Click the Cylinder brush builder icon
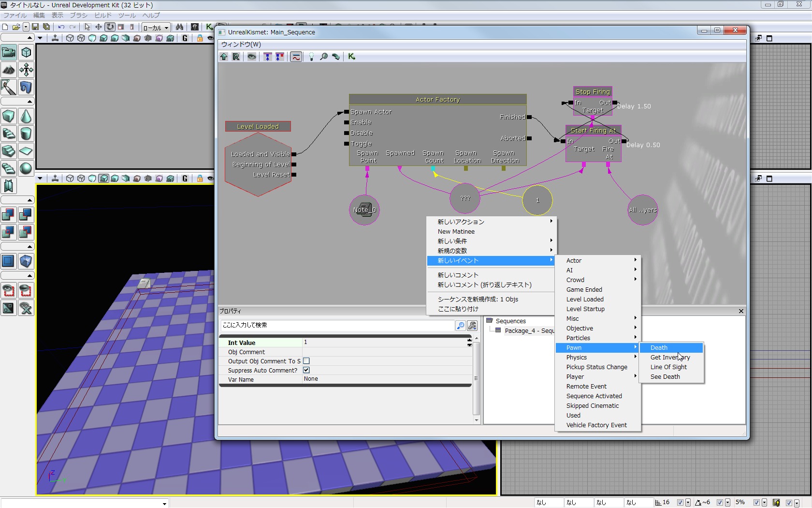812x508 pixels. pos(26,134)
